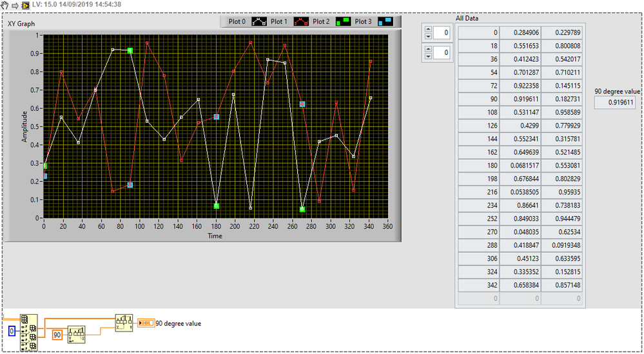
Task: Select the cell containing 0.958589
Action: click(x=562, y=112)
